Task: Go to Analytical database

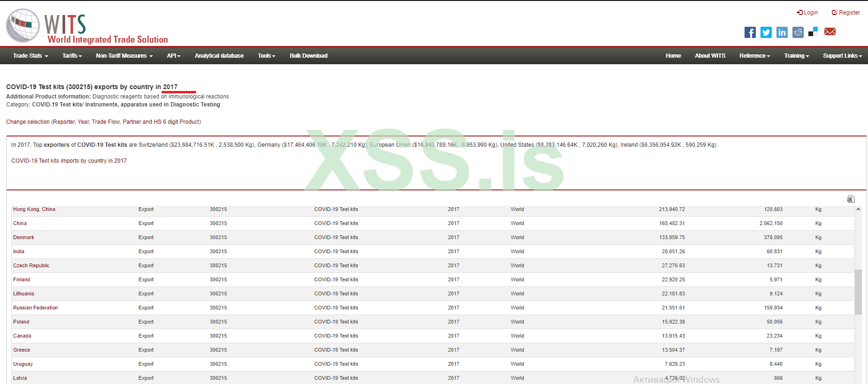Action: (219, 56)
